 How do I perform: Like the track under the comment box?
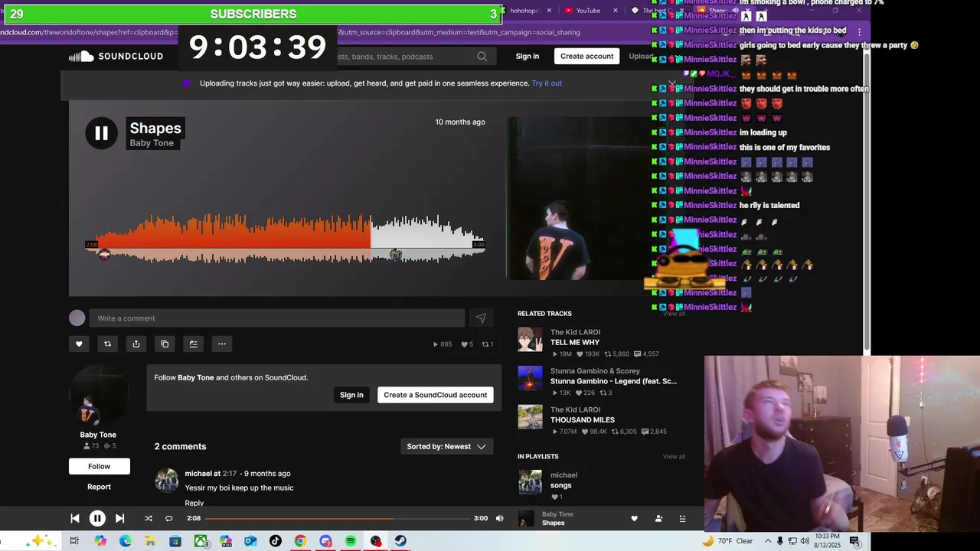click(79, 344)
